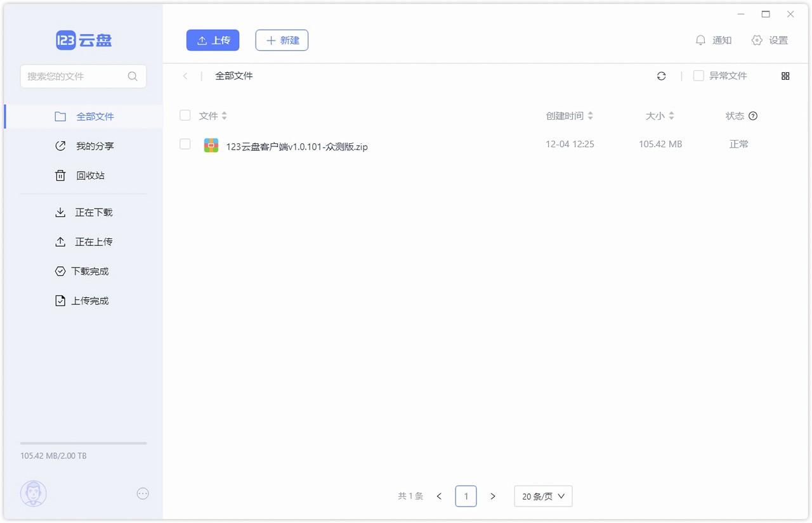Click the 上传 upload button

pyautogui.click(x=213, y=41)
